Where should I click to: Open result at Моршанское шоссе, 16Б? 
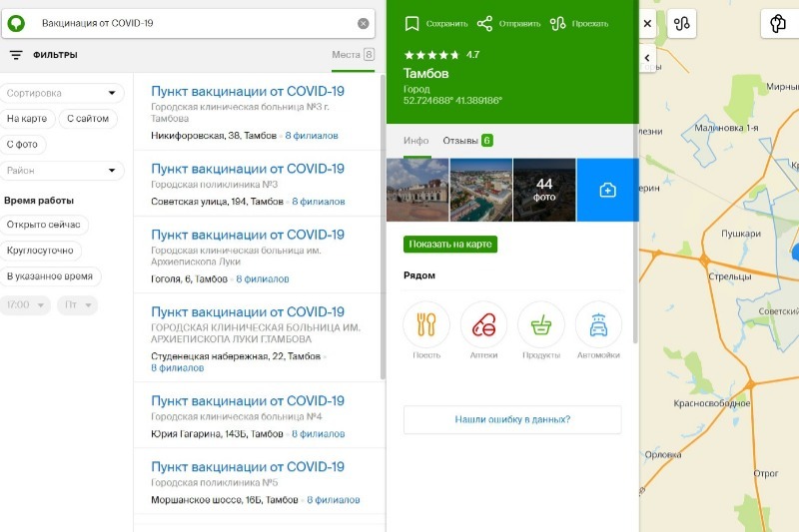tap(260, 482)
